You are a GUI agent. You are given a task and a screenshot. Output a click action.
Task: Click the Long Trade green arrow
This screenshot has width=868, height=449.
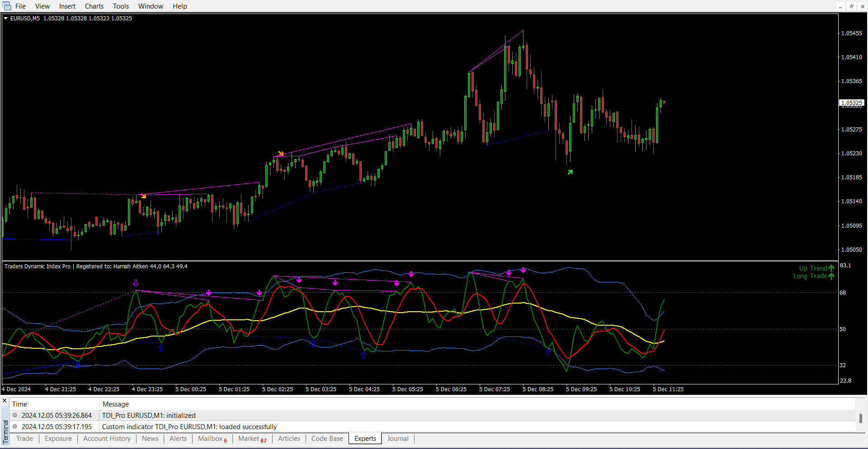click(831, 276)
